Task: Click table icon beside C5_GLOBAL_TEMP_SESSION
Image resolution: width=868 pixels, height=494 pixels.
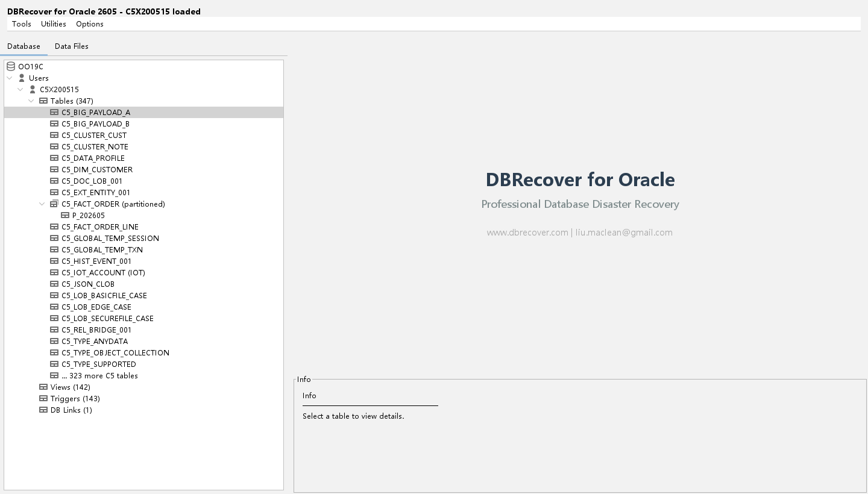Action: (54, 239)
